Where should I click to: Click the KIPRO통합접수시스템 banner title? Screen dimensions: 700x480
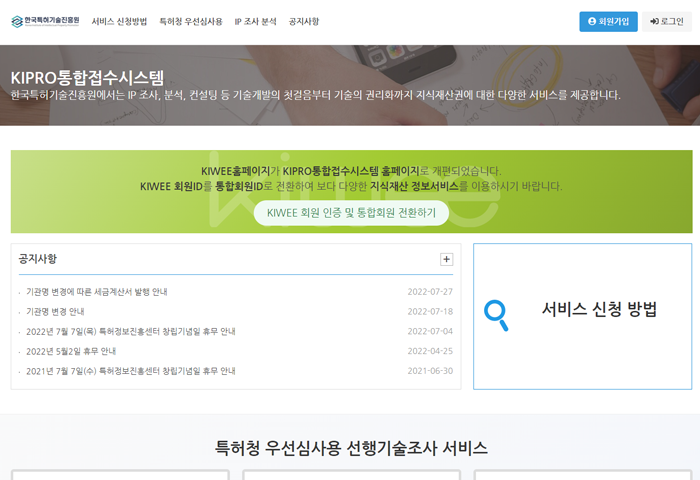point(88,78)
